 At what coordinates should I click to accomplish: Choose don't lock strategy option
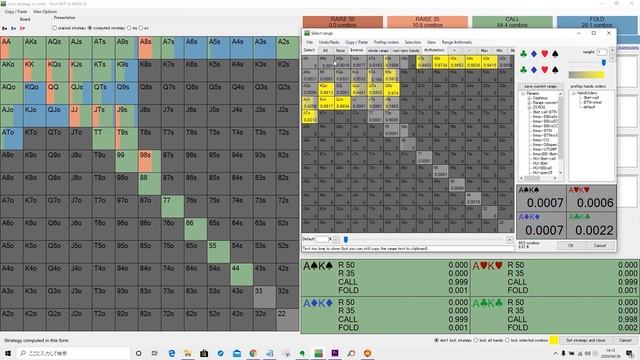coord(436,340)
